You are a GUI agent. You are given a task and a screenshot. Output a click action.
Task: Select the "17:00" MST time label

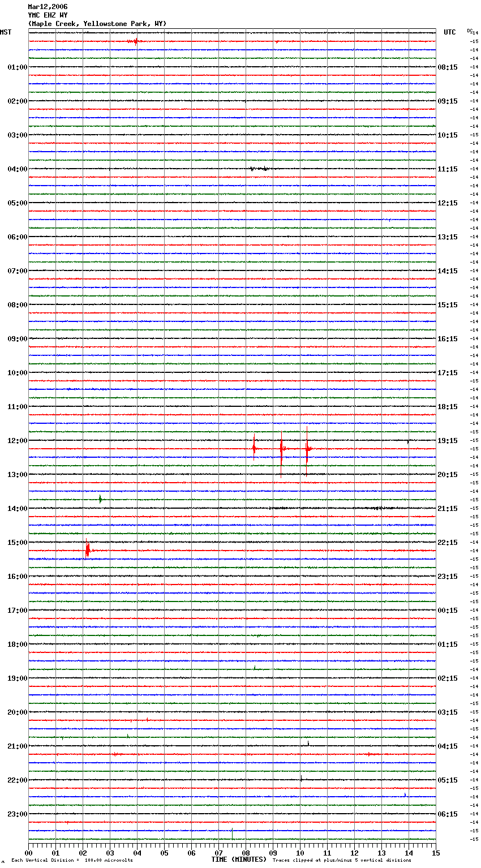click(17, 611)
